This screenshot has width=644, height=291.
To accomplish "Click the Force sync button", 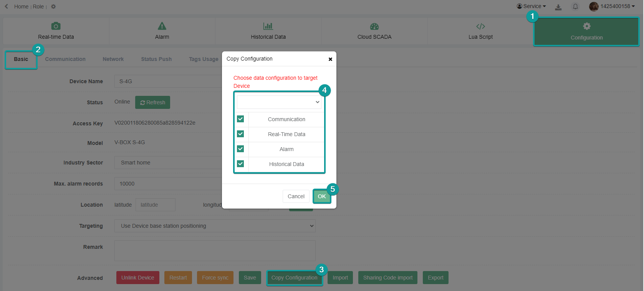I will [215, 278].
